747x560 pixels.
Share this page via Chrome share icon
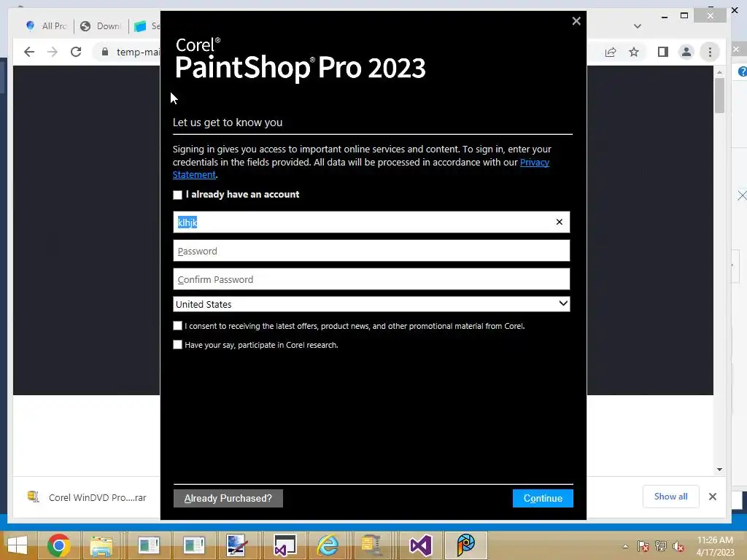[x=611, y=52]
